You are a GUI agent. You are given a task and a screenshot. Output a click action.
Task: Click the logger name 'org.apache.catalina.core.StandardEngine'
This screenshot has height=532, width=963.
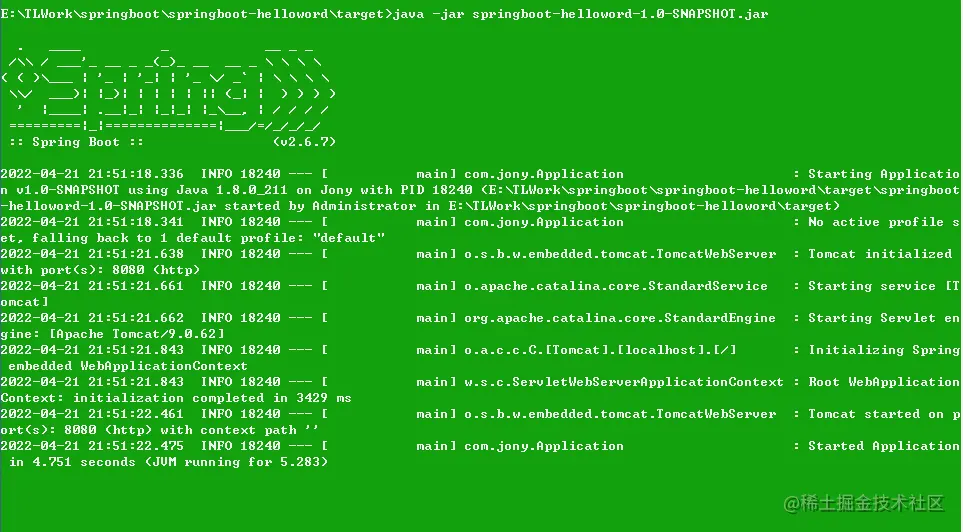(x=620, y=318)
